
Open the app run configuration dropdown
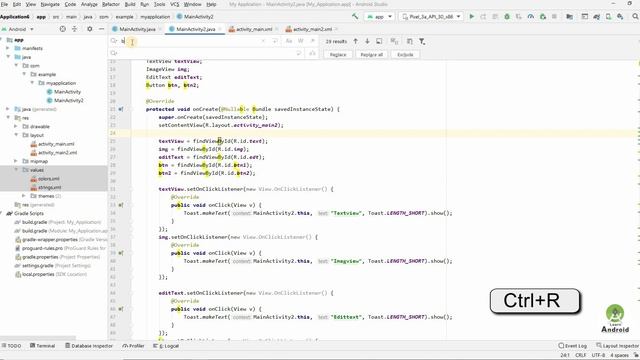coord(380,16)
